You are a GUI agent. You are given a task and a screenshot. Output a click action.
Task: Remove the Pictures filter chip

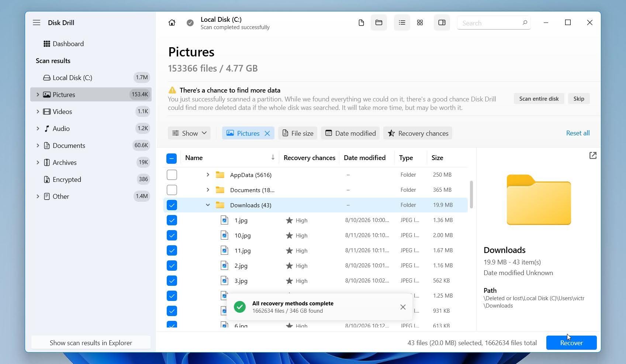[x=267, y=133]
